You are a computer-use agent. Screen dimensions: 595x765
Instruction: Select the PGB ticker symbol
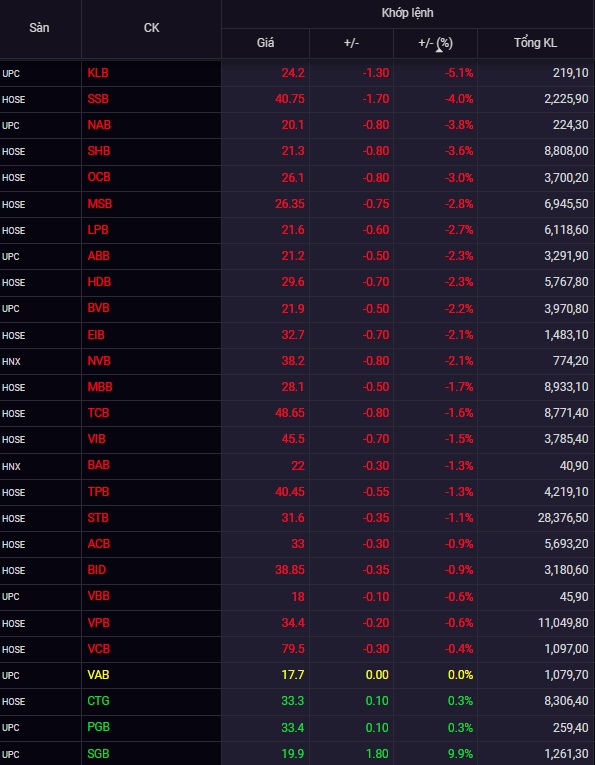click(x=99, y=727)
